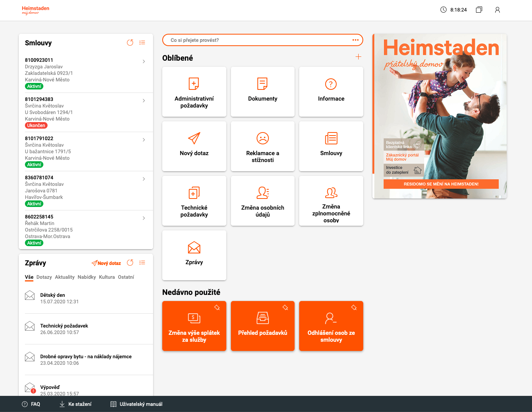Open envelope icon of Výpověď message
The image size is (532, 412).
click(30, 388)
